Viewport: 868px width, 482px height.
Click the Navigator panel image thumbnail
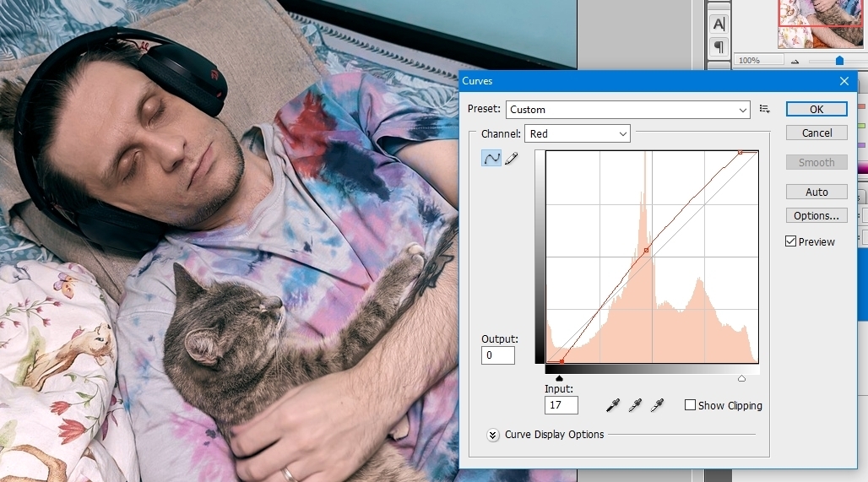click(822, 24)
